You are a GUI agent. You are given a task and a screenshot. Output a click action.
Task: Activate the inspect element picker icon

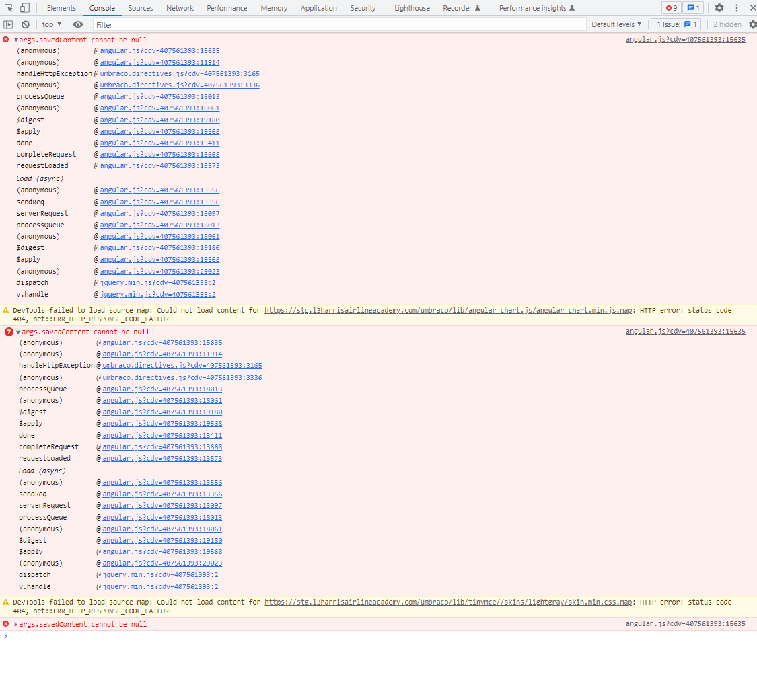coord(9,8)
